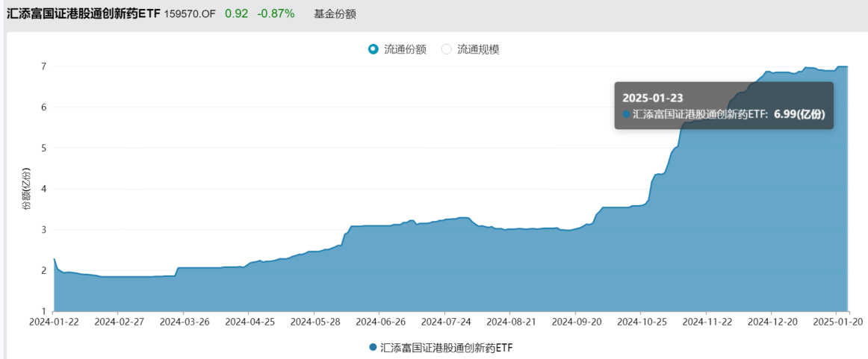
Task: Click x-axis date 2024-05-28
Action: pos(314,320)
